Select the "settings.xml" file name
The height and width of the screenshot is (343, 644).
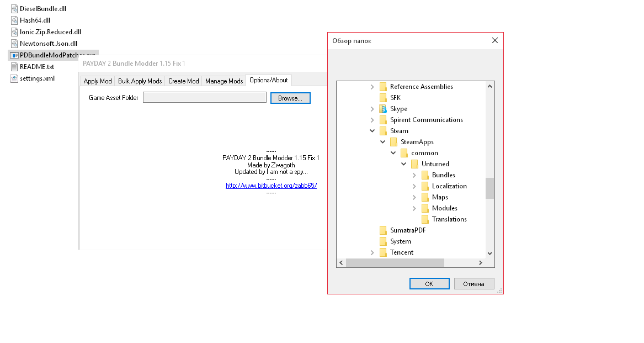38,78
